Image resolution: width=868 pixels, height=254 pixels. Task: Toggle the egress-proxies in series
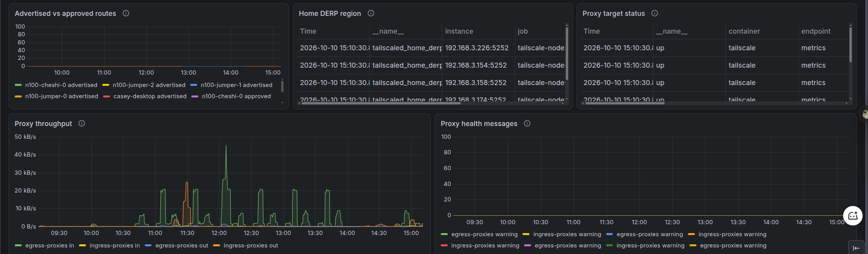(x=50, y=245)
